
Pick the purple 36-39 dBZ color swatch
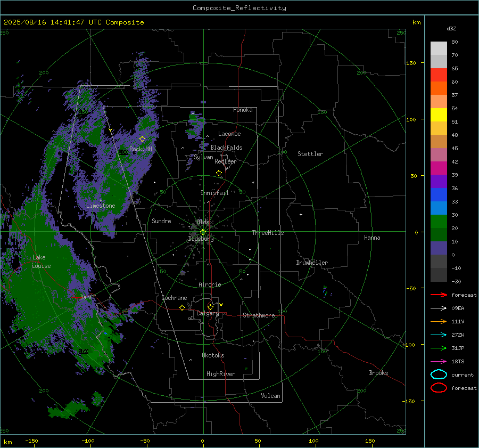(439, 182)
